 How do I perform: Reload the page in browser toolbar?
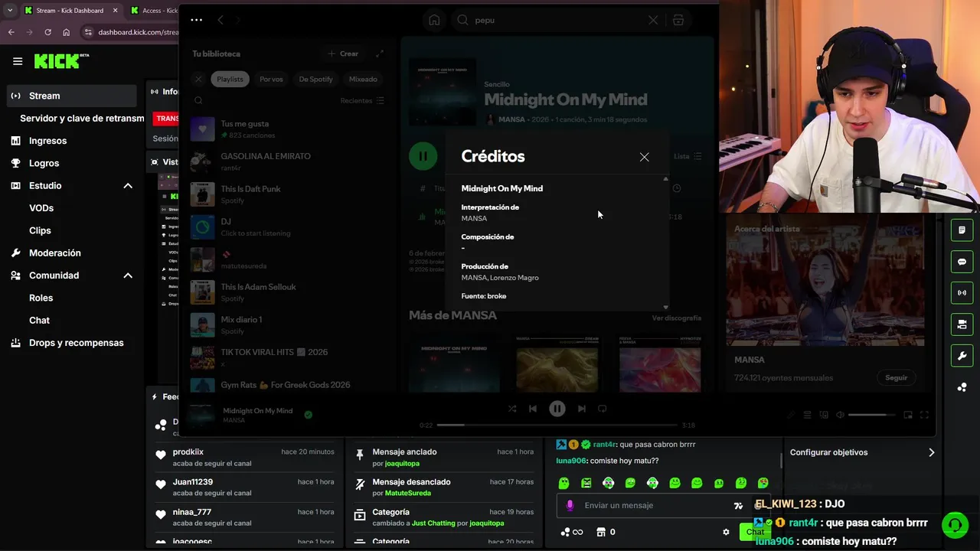47,32
